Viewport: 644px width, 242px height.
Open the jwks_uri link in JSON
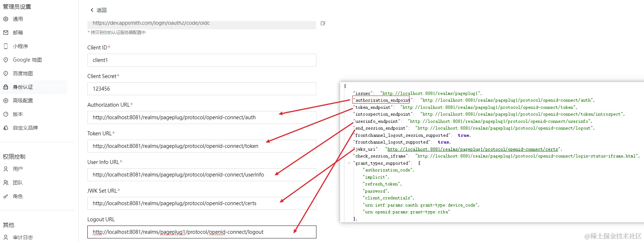(x=473, y=149)
